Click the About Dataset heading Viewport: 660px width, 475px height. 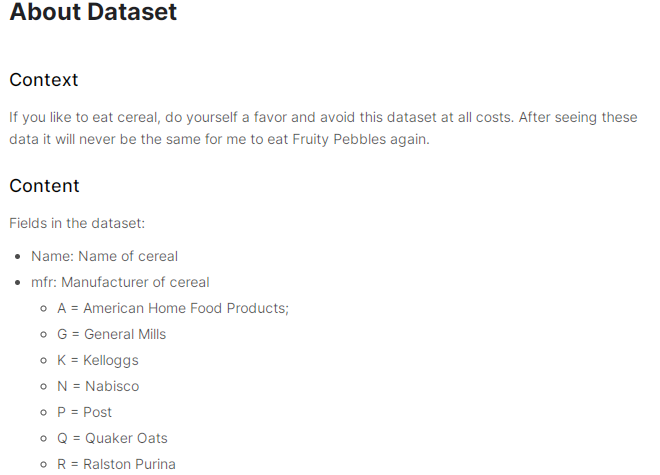(93, 11)
